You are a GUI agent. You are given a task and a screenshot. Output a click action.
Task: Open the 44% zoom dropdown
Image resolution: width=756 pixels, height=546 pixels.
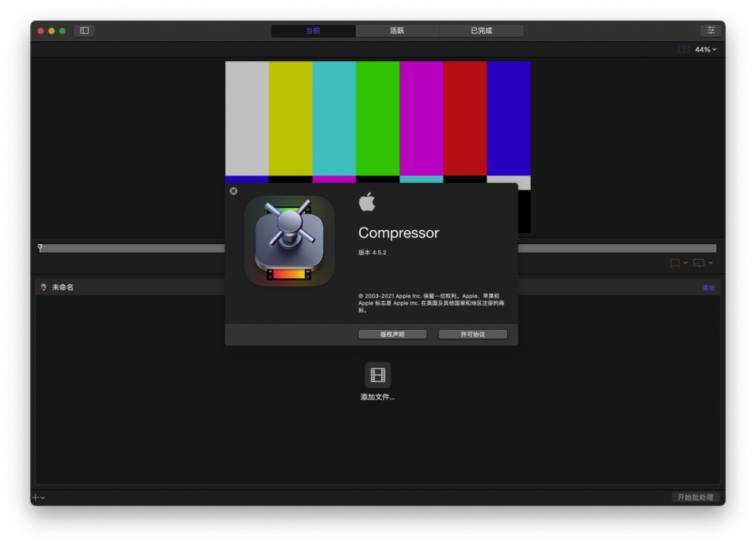coord(706,49)
